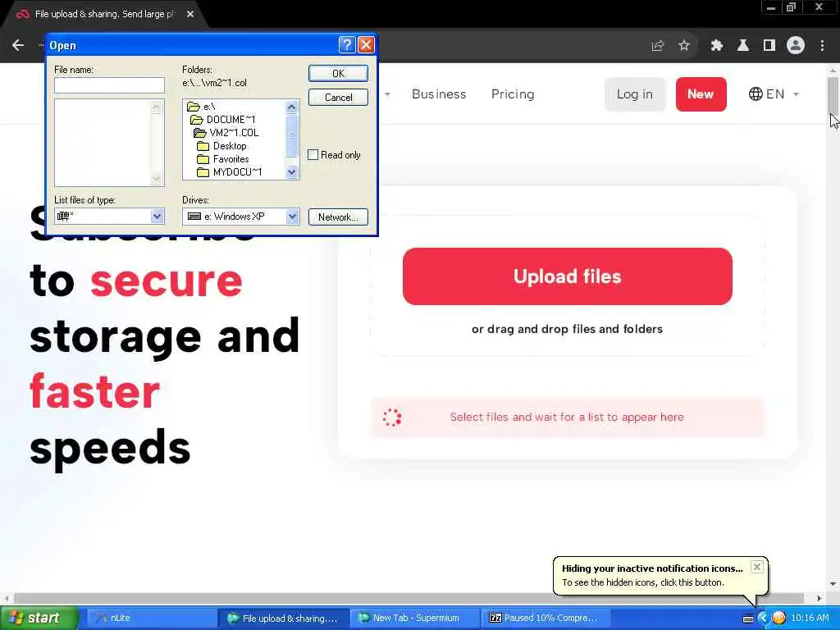This screenshot has height=630, width=840.
Task: Select the VM2~1.COL folder
Action: [x=235, y=132]
